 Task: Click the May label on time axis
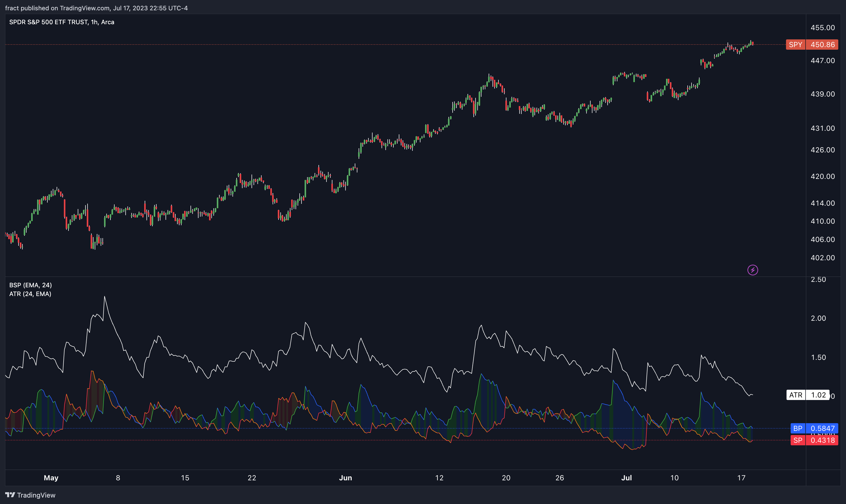[51, 478]
